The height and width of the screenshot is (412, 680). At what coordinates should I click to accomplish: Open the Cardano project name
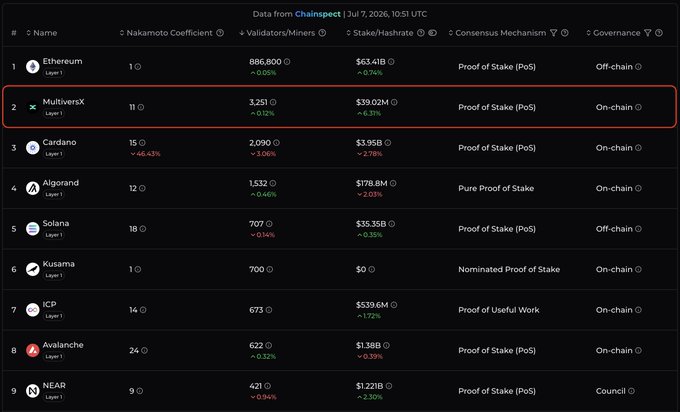[59, 142]
